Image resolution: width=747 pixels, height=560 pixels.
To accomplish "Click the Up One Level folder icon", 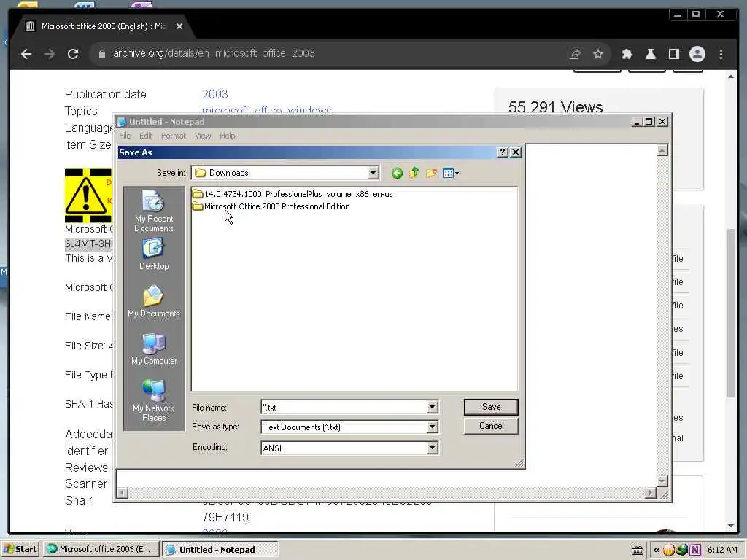I will point(414,173).
